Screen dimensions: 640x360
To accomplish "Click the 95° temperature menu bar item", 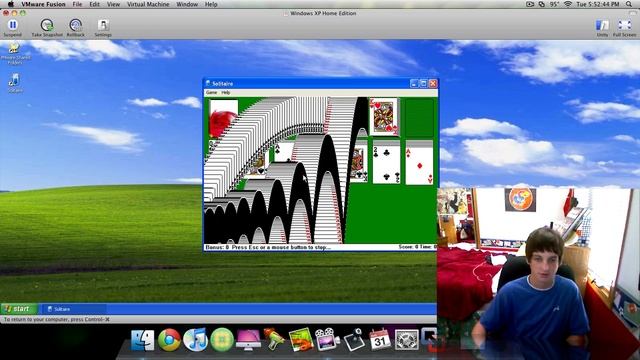I will click(x=554, y=4).
